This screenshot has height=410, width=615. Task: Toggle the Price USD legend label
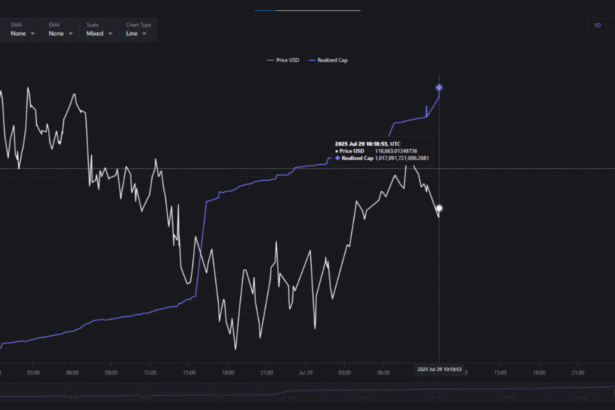(288, 61)
